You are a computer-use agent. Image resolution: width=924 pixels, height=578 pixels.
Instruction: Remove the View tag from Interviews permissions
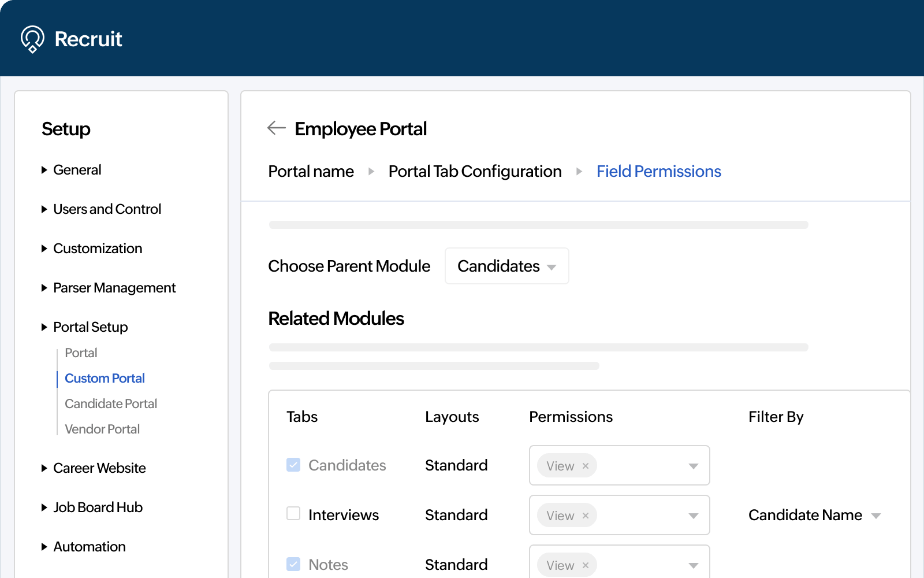(x=585, y=515)
